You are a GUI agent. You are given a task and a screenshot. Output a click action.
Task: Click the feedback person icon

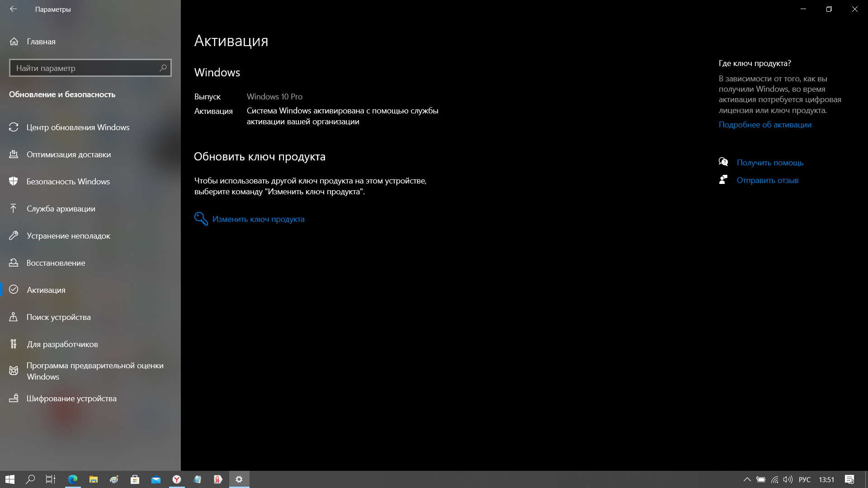pos(723,179)
